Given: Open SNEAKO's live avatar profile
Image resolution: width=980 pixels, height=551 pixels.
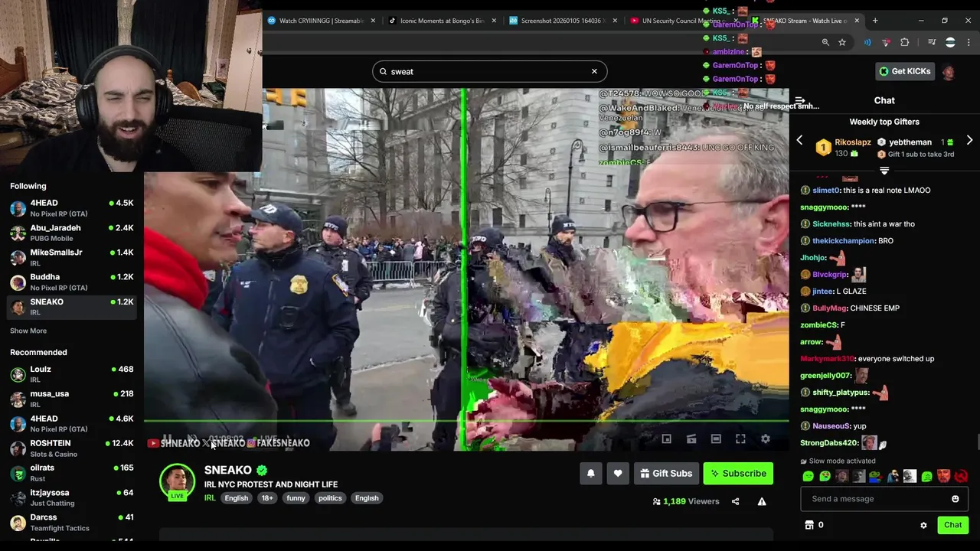Looking at the screenshot, I should (x=177, y=481).
